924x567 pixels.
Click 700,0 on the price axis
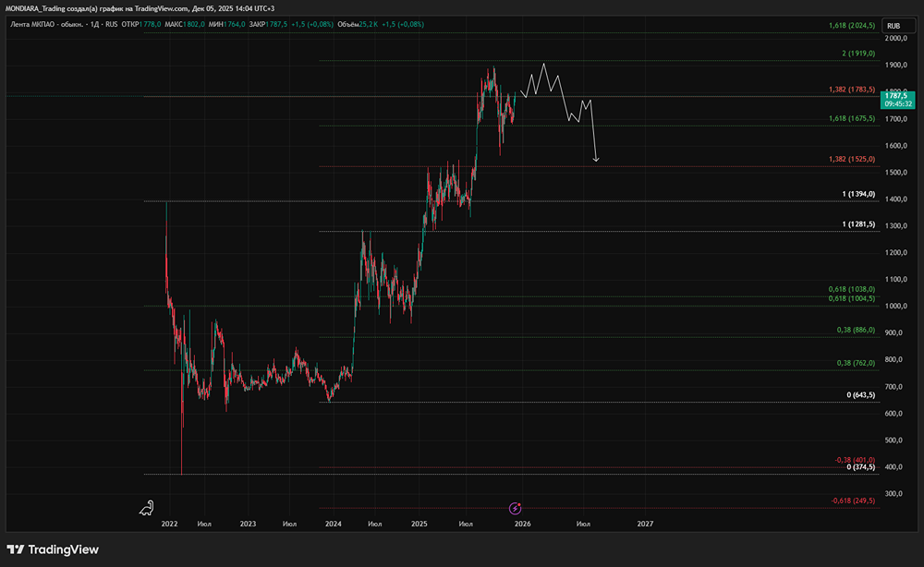[894, 387]
